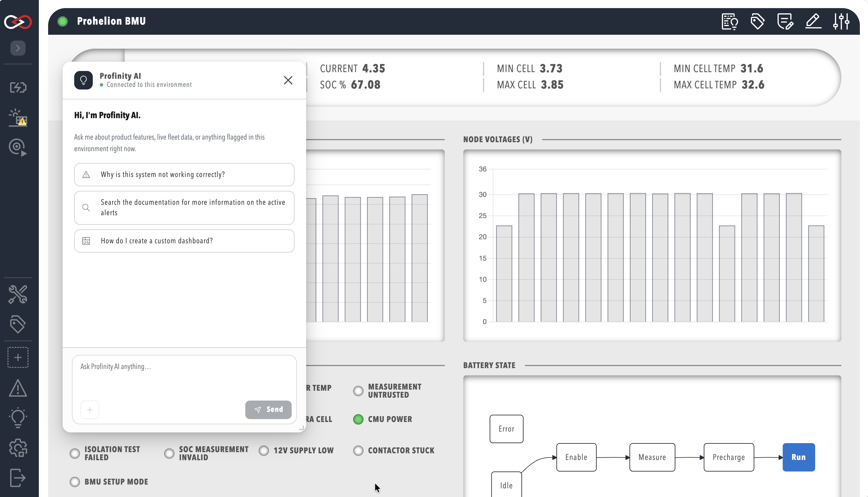Open the battery charging sidebar icon
868x497 pixels.
[x=18, y=87]
